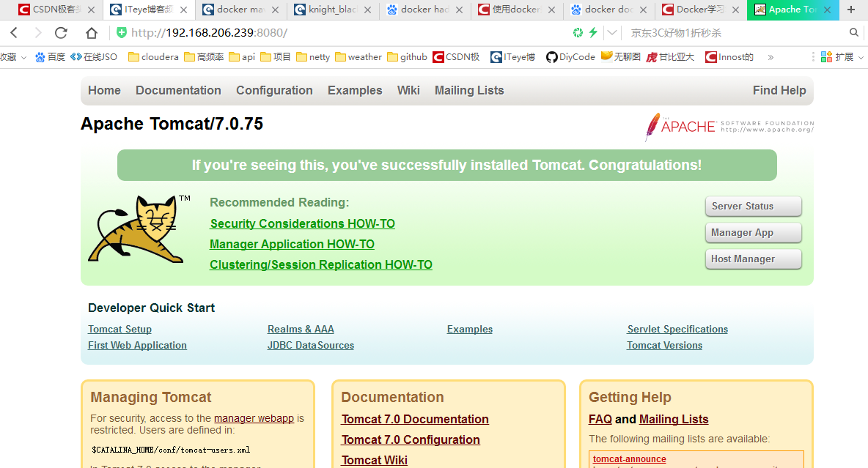Open Security Considerations HOW-TO link
Image resolution: width=868 pixels, height=468 pixels.
(302, 223)
